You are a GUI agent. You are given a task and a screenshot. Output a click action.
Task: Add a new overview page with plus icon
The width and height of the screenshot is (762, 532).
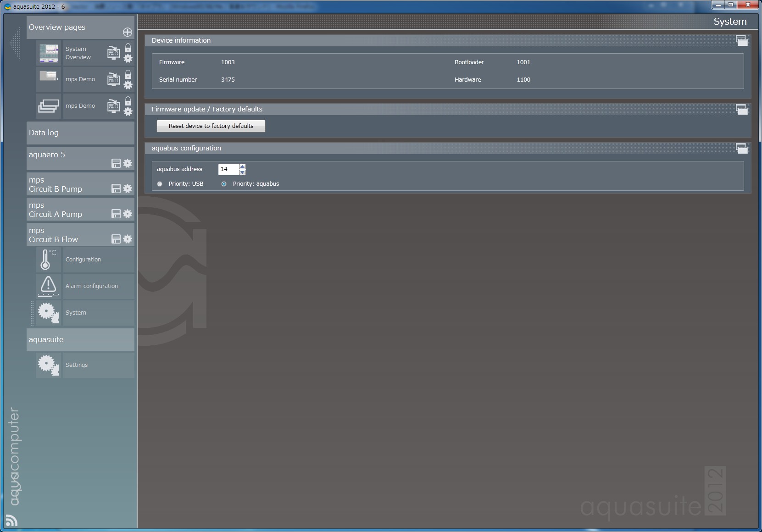tap(128, 32)
